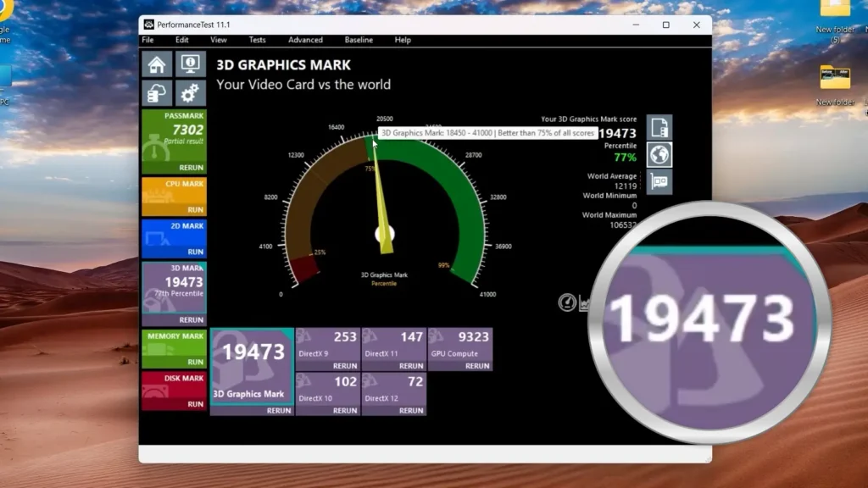Click the 3D Graphics Mark gauge label
The height and width of the screenshot is (488, 868).
click(x=384, y=275)
